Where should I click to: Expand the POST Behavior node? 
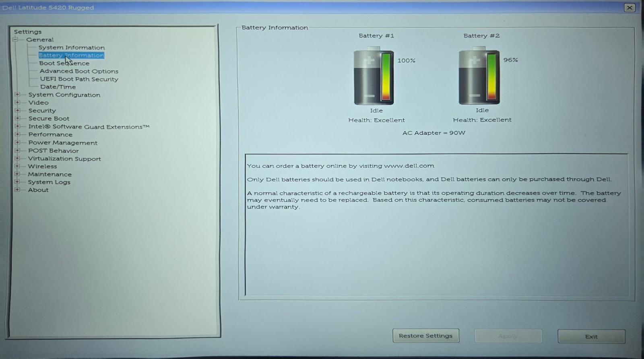17,151
